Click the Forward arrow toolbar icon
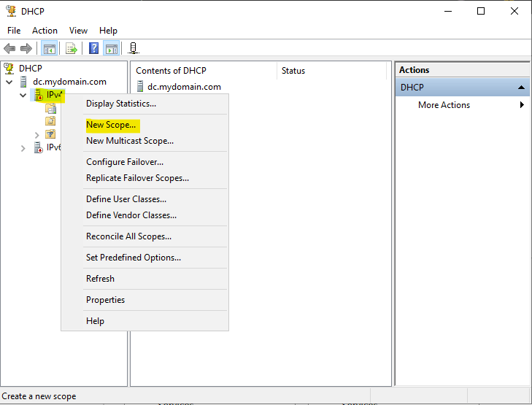 26,49
